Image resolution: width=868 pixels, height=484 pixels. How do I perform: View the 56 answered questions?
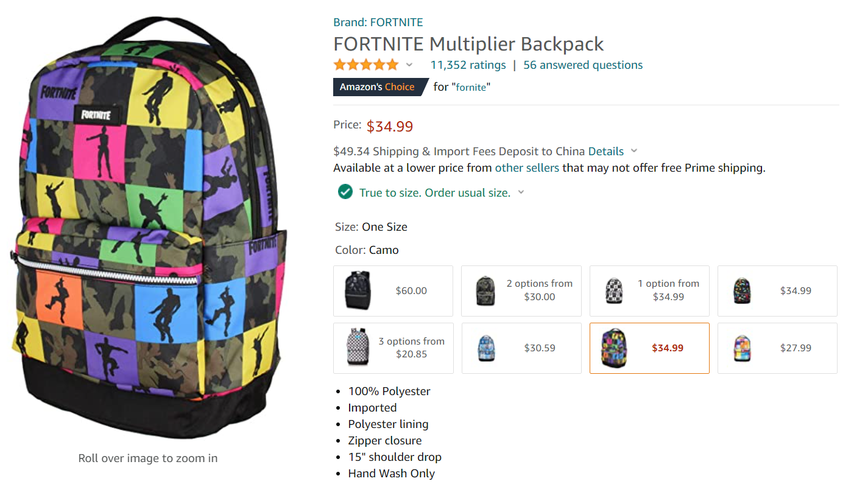(x=582, y=65)
